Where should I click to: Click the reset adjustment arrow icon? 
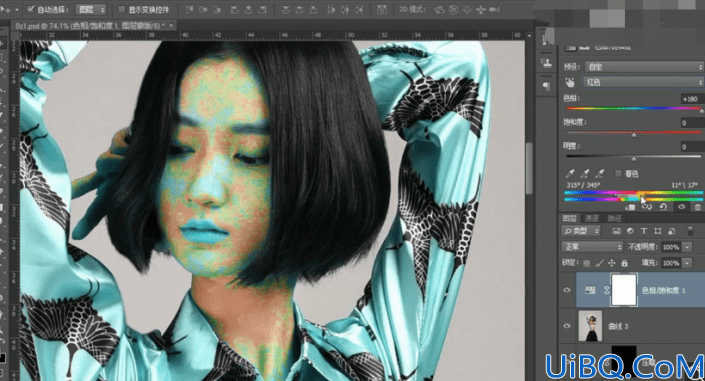pyautogui.click(x=663, y=207)
